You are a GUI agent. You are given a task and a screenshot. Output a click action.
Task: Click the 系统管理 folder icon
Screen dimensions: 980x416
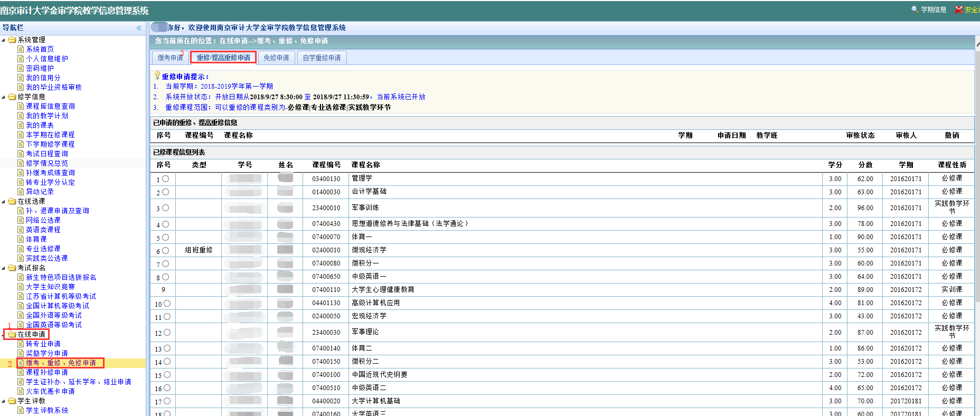coord(12,40)
